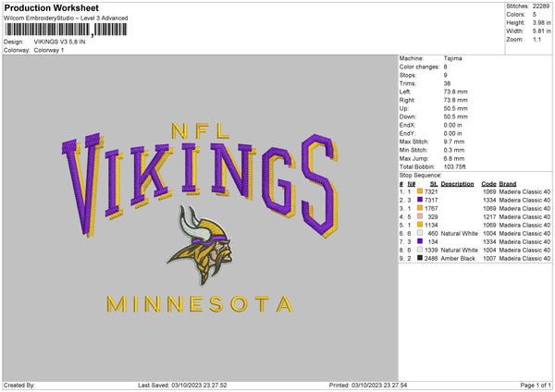The image size is (555, 392).
Task: Select the Width value '5.81 in'
Action: pyautogui.click(x=542, y=31)
